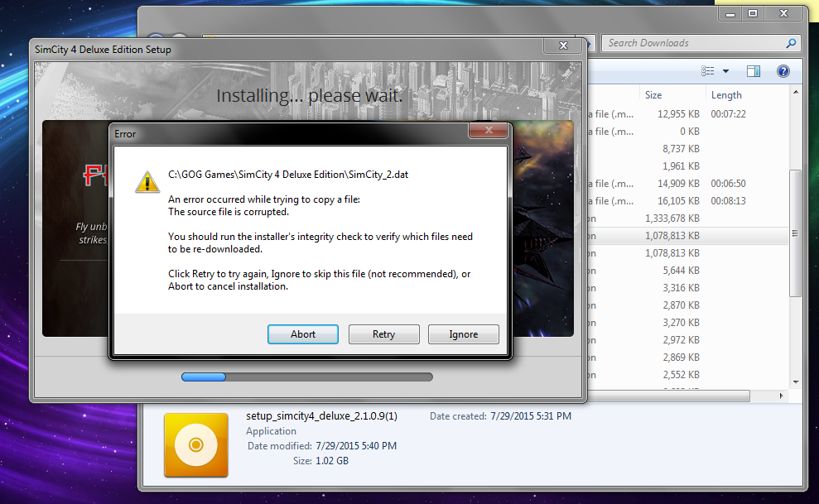This screenshot has height=504, width=819.
Task: Select the file row sized 2,870 KB
Action: click(688, 305)
